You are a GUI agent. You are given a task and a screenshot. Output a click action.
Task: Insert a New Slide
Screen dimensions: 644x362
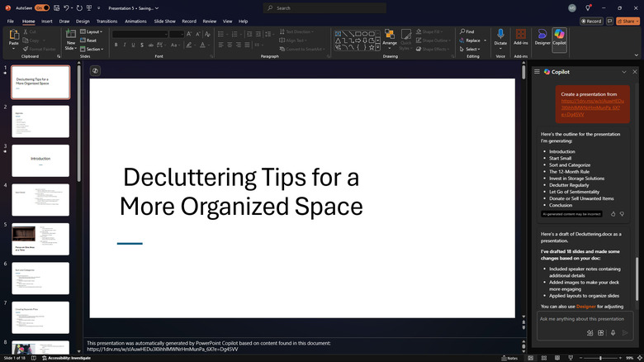[x=71, y=38]
